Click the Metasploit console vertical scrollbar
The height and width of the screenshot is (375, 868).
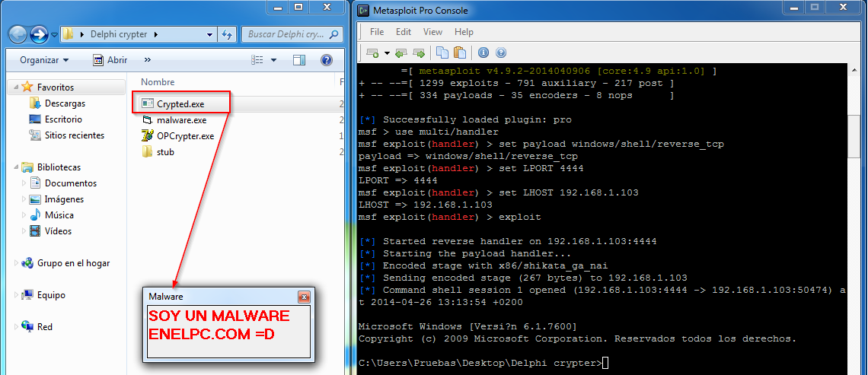(x=855, y=219)
